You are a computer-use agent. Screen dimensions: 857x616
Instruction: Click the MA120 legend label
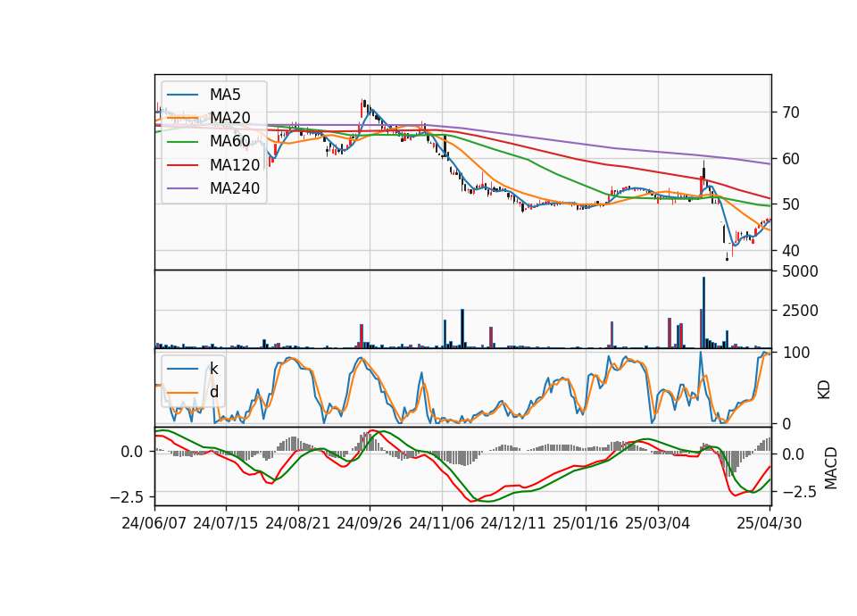[x=235, y=165]
